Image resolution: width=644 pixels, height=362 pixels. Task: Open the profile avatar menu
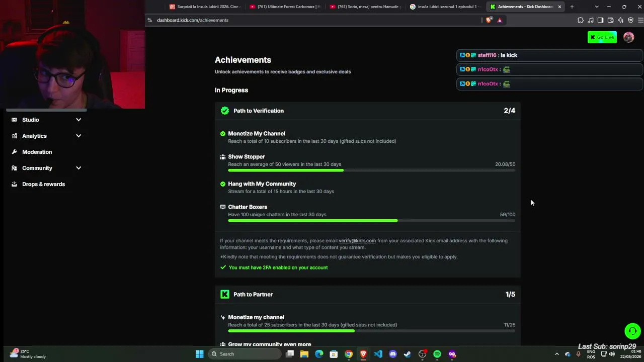click(x=628, y=37)
